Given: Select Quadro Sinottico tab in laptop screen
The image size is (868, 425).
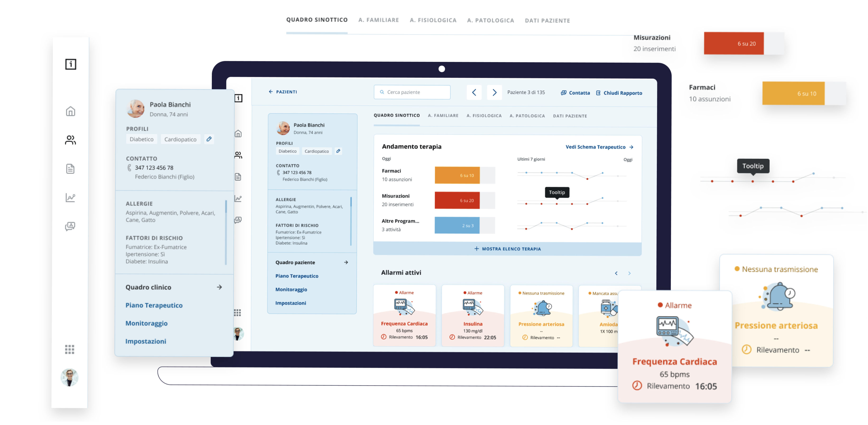Looking at the screenshot, I should 397,115.
